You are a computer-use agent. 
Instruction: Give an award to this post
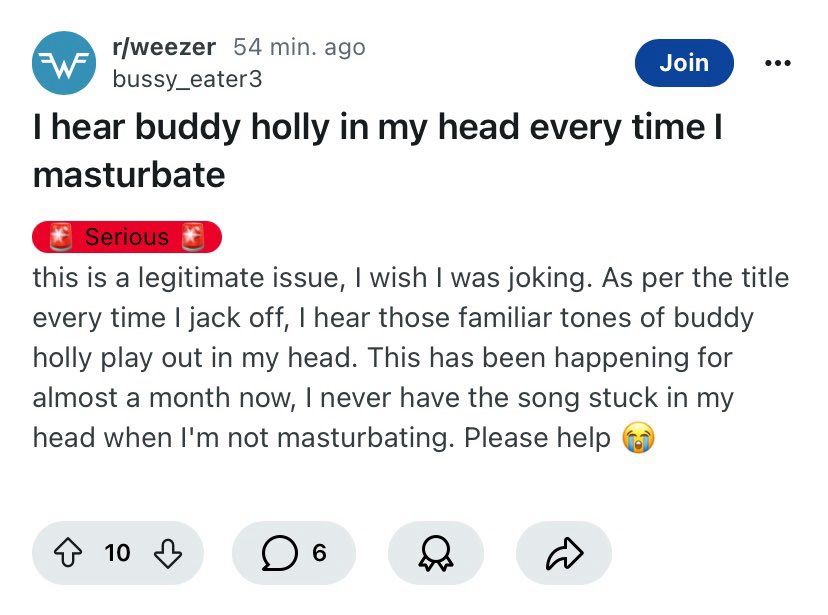click(x=435, y=553)
